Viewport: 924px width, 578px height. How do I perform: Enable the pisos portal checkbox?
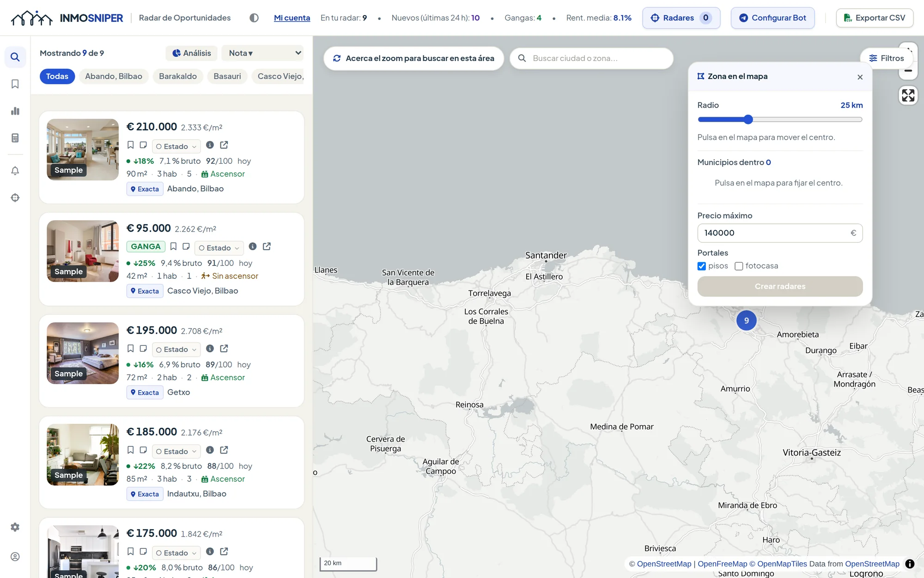702,266
